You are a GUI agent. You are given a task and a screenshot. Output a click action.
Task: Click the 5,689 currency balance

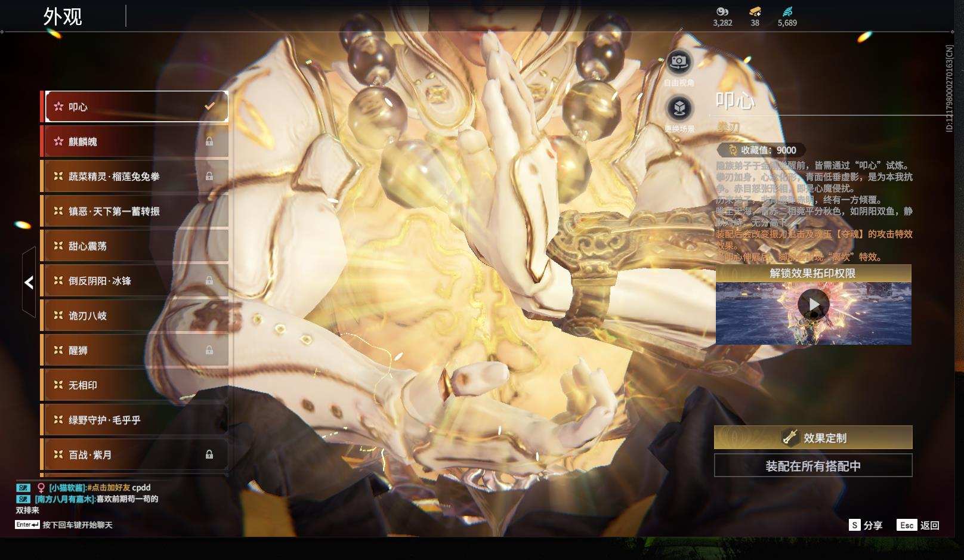click(787, 23)
